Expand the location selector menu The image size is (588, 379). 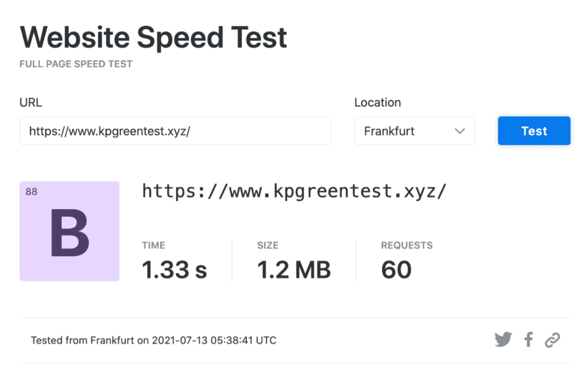tap(415, 131)
